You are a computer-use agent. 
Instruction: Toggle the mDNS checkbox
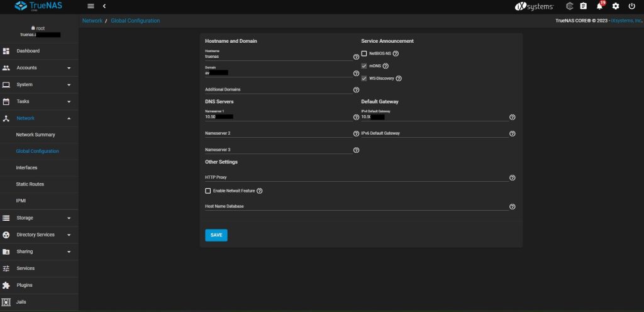pyautogui.click(x=364, y=66)
